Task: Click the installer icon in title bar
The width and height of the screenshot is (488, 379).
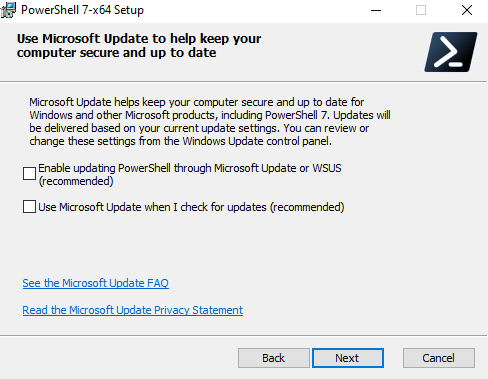Action: pyautogui.click(x=8, y=10)
